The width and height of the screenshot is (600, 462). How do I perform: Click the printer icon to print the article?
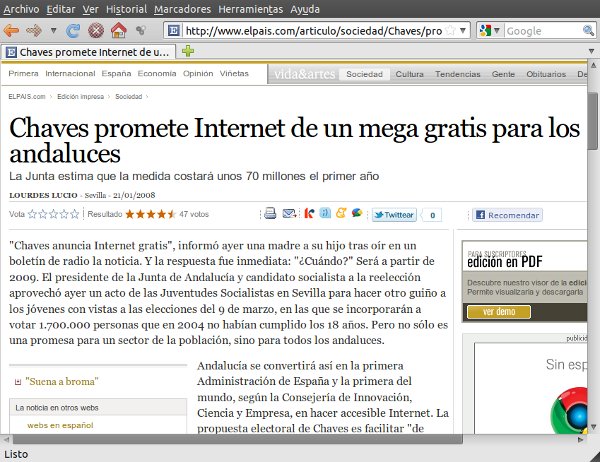pos(269,213)
